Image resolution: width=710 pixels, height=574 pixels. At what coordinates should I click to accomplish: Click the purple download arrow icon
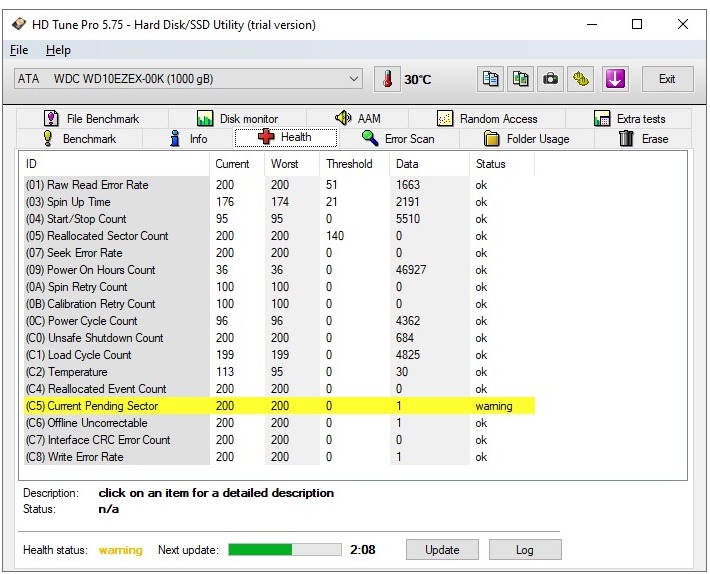coord(615,79)
